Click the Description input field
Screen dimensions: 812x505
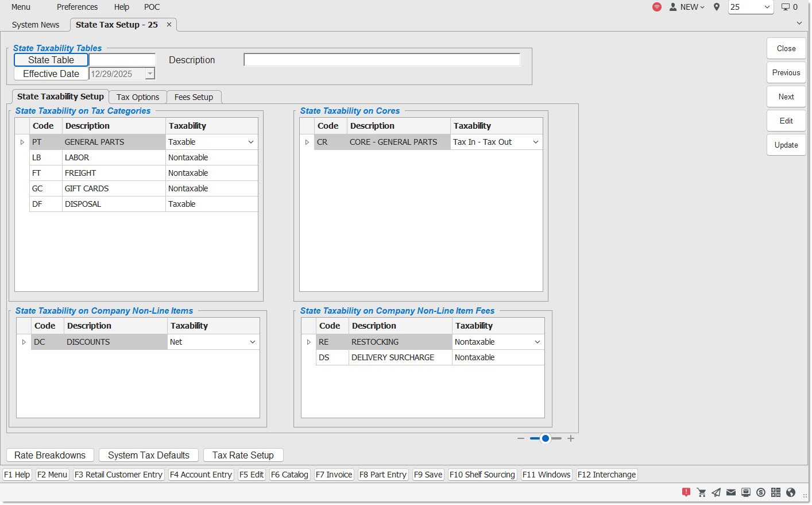pos(382,60)
